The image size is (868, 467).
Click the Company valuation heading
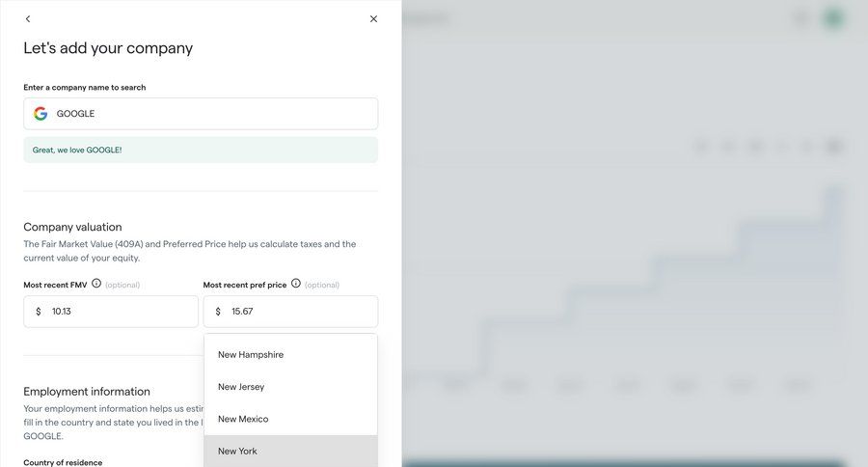[x=72, y=227]
